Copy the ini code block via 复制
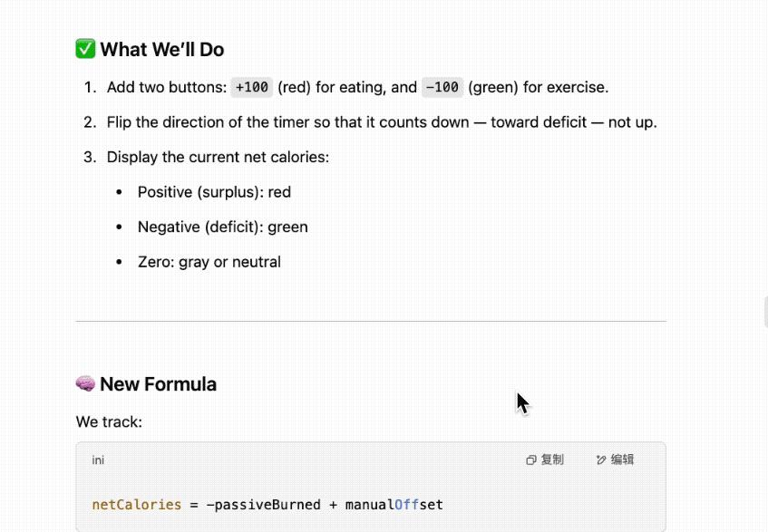Image resolution: width=768 pixels, height=532 pixels. tap(545, 459)
